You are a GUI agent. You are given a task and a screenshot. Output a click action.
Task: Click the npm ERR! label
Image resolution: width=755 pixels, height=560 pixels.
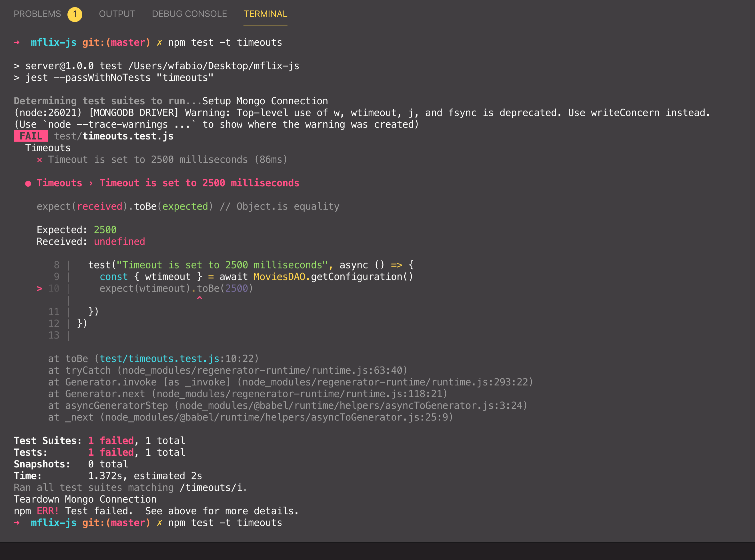tap(47, 511)
